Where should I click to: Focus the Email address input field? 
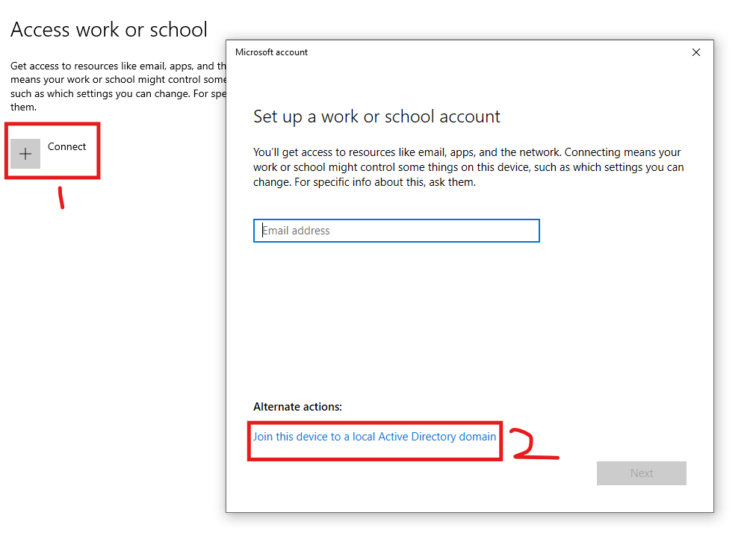pos(397,231)
